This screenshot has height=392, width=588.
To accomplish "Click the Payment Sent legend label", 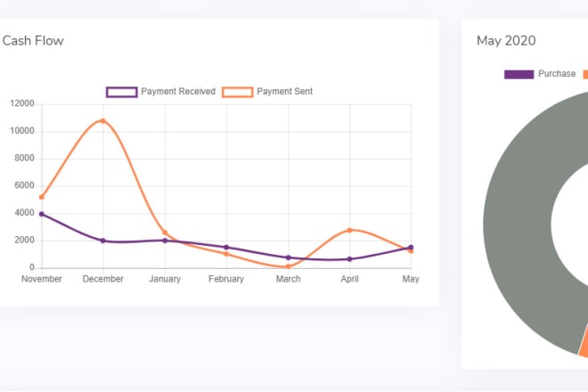I will click(284, 92).
